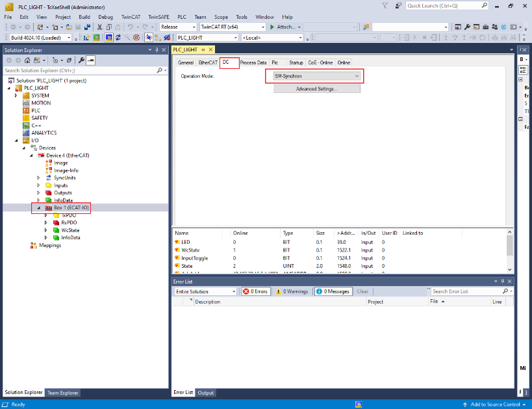Open the Operation Mode SM-Synchron dropdown

(x=314, y=76)
